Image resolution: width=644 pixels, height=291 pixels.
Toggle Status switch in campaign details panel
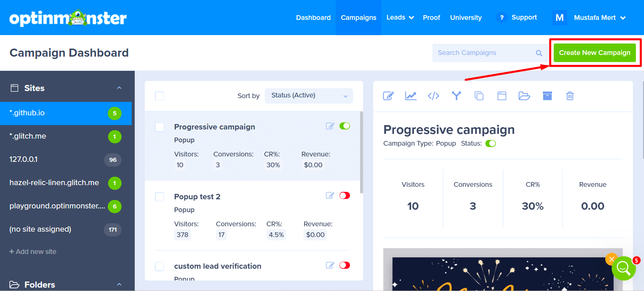tap(490, 144)
